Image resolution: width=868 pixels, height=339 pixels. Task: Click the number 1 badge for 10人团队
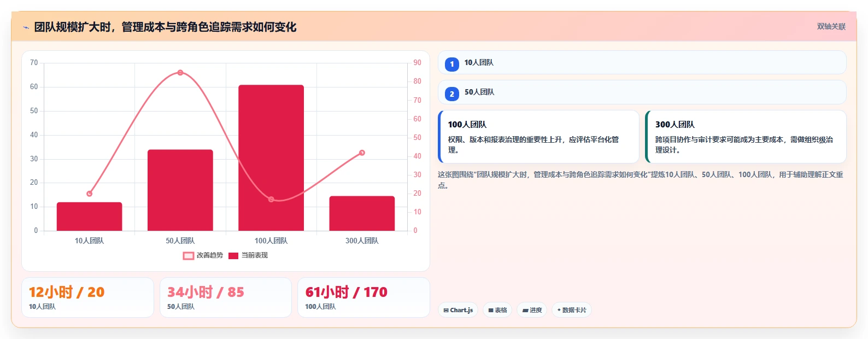click(452, 64)
